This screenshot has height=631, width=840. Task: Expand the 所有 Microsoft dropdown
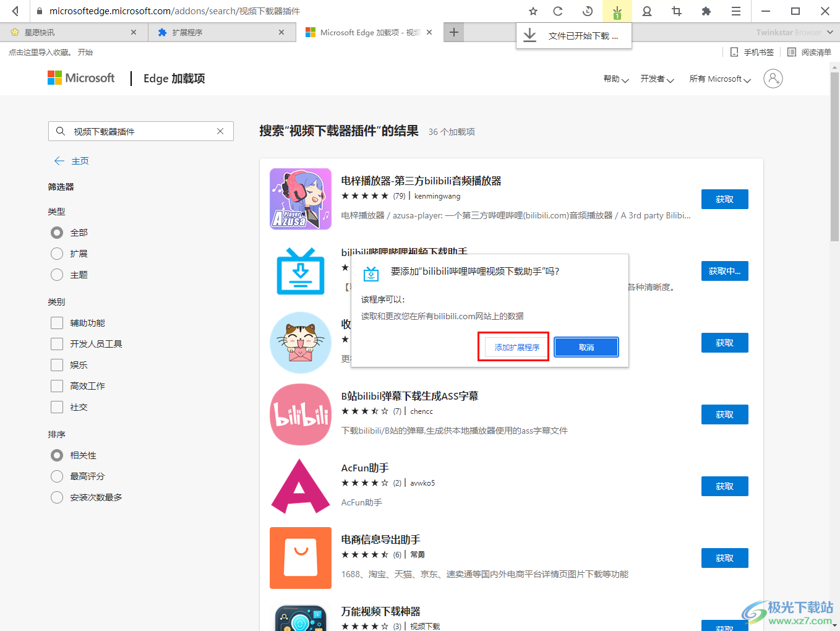pyautogui.click(x=720, y=79)
